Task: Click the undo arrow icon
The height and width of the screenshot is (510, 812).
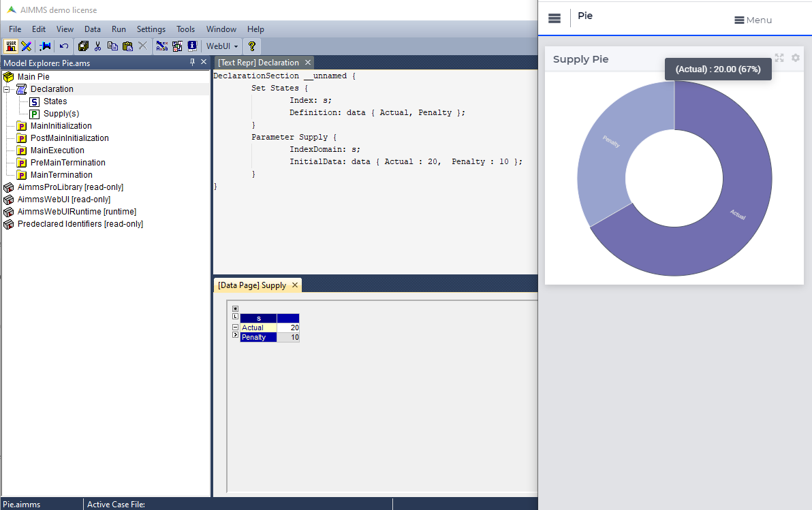Action: (64, 46)
